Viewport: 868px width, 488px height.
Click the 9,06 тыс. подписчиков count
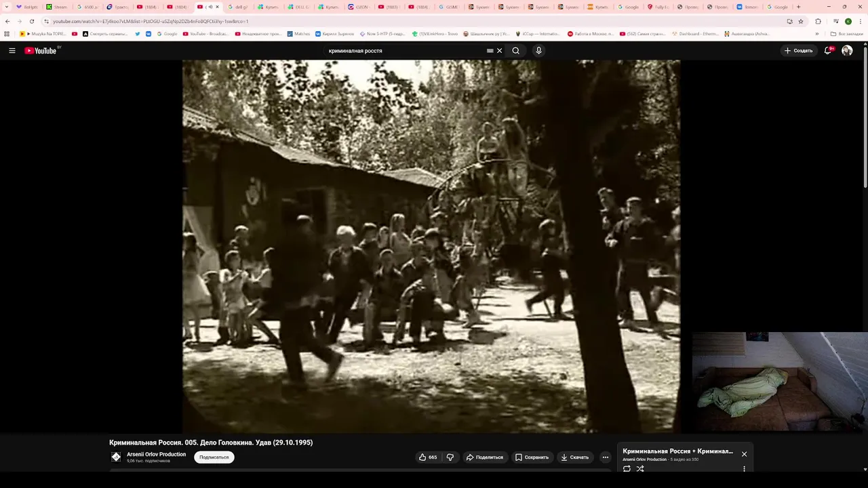click(x=149, y=461)
